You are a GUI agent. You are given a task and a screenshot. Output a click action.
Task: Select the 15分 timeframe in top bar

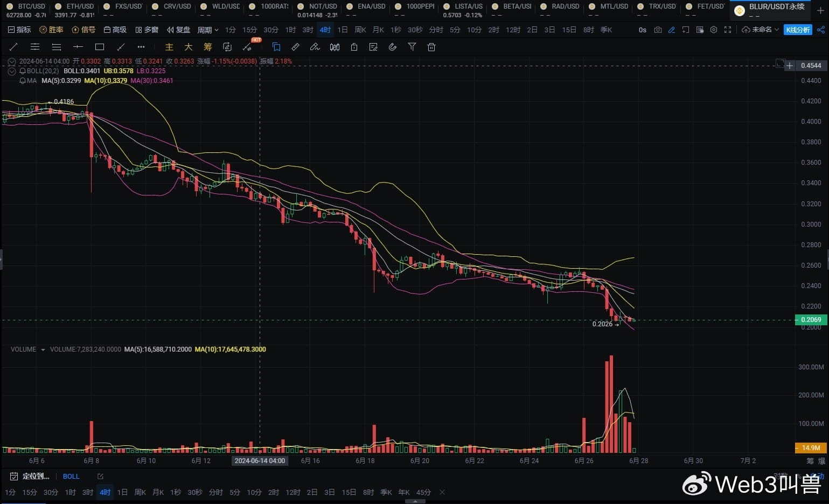tap(249, 30)
